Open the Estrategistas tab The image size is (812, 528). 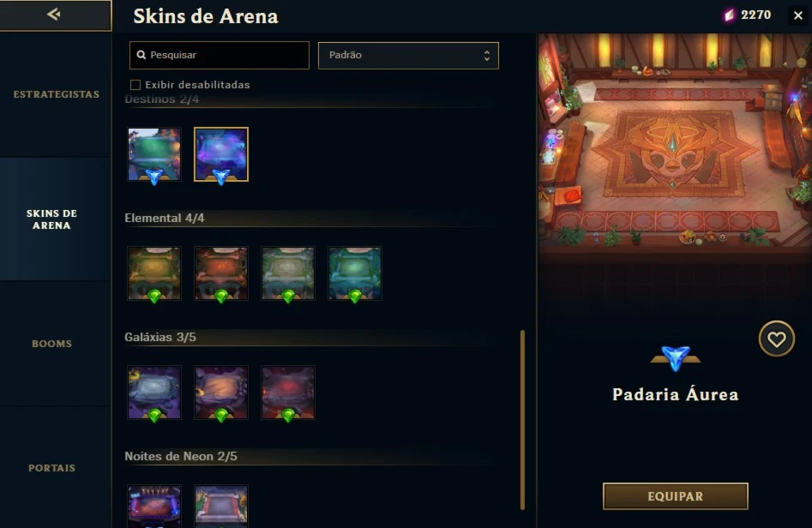click(x=56, y=94)
